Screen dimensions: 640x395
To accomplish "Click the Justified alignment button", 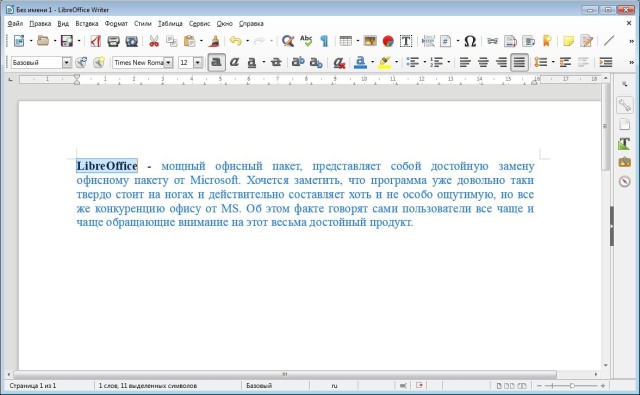I will click(x=519, y=62).
